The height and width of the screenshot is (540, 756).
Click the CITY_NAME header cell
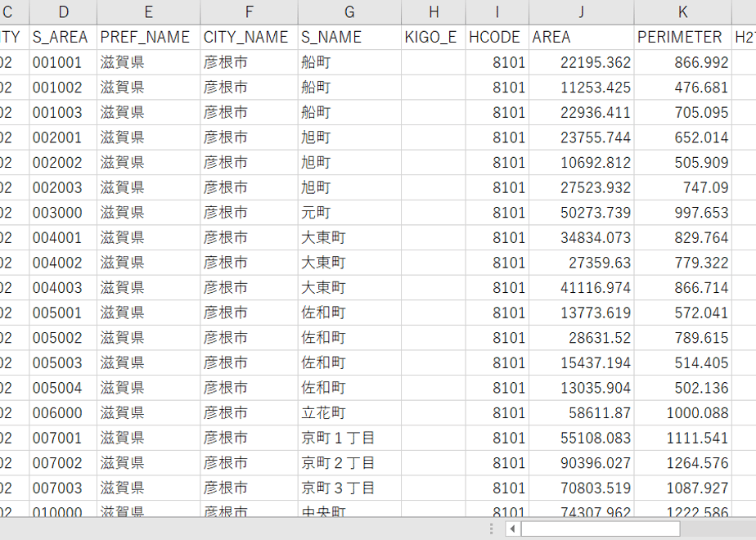pyautogui.click(x=250, y=37)
